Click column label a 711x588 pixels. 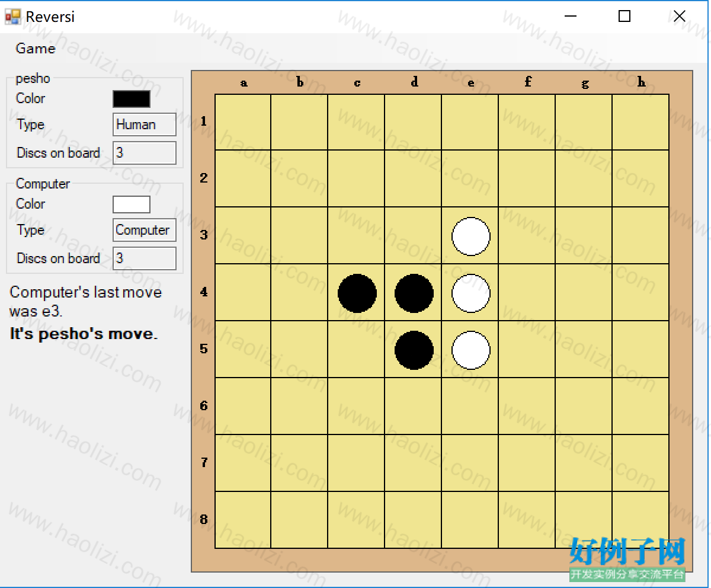244,83
